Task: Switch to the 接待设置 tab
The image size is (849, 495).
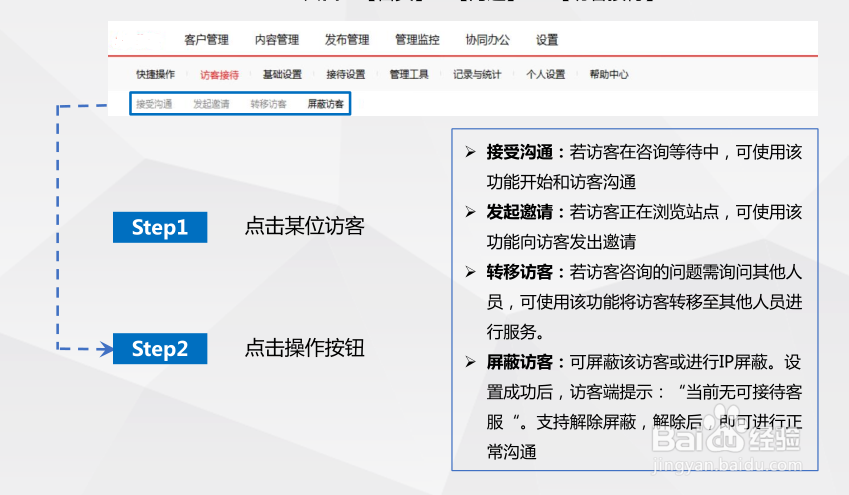Action: pos(345,74)
